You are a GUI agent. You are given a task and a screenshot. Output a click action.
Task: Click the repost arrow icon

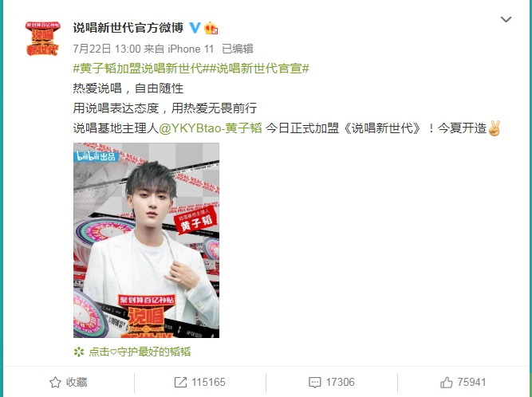click(x=180, y=383)
